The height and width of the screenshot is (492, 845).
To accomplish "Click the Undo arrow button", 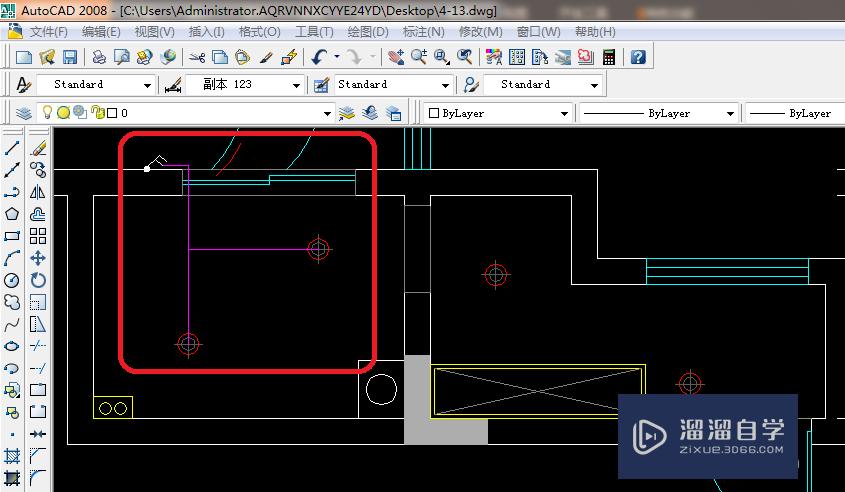I will click(x=318, y=57).
